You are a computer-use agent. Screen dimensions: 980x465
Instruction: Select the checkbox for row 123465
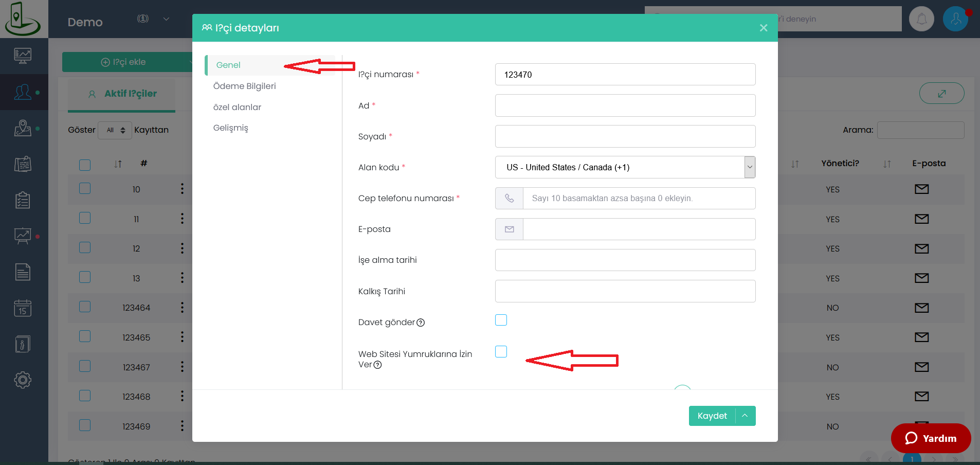coord(85,336)
